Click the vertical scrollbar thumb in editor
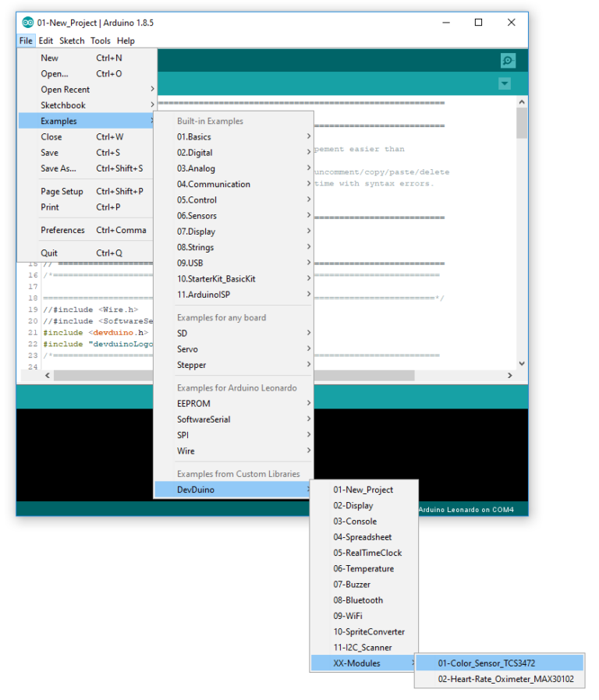Image resolution: width=599 pixels, height=700 pixels. click(x=522, y=123)
